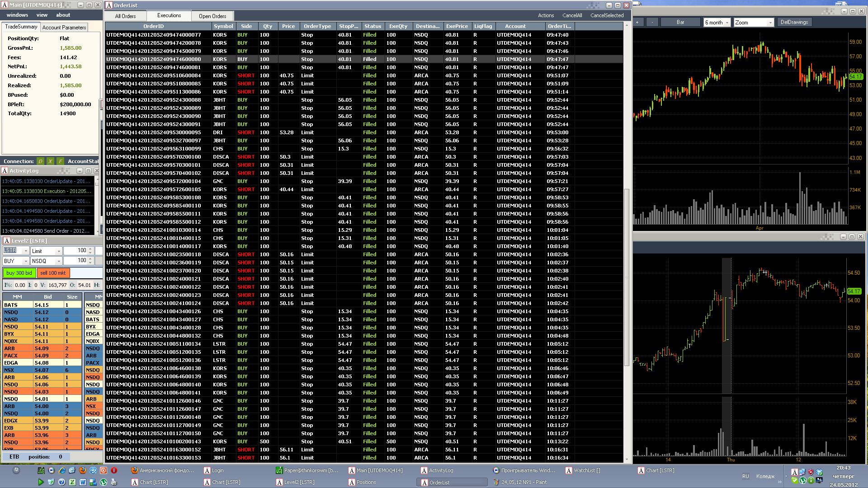Click the chart zoom-in plus button
868x488 pixels.
[x=637, y=22]
